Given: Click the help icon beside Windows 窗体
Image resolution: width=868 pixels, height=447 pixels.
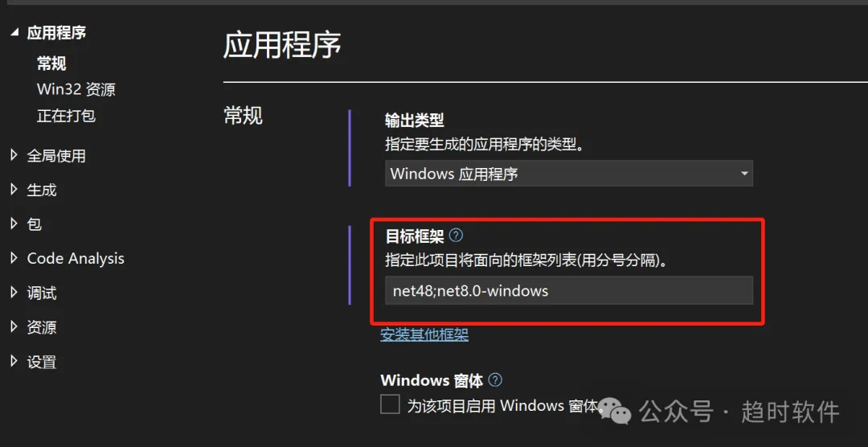Looking at the screenshot, I should (x=495, y=380).
